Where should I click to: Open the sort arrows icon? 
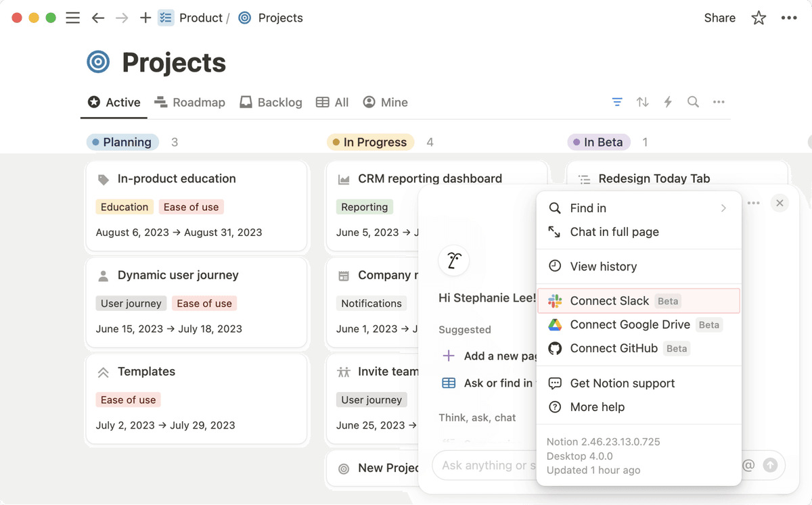(643, 102)
